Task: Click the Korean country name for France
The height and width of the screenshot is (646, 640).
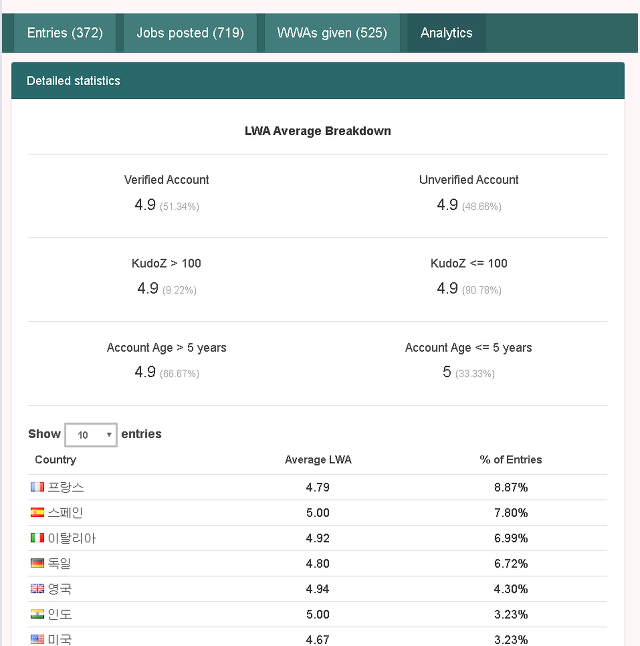Action: tap(66, 487)
